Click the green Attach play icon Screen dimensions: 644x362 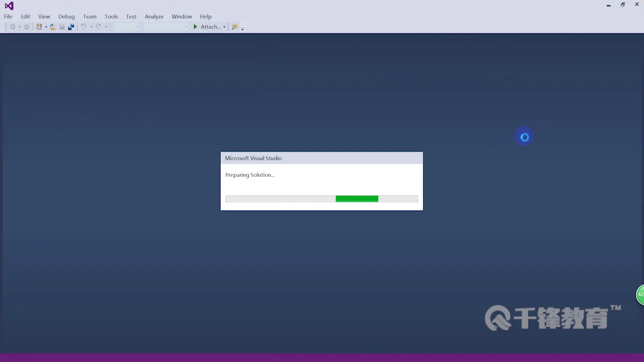[195, 27]
